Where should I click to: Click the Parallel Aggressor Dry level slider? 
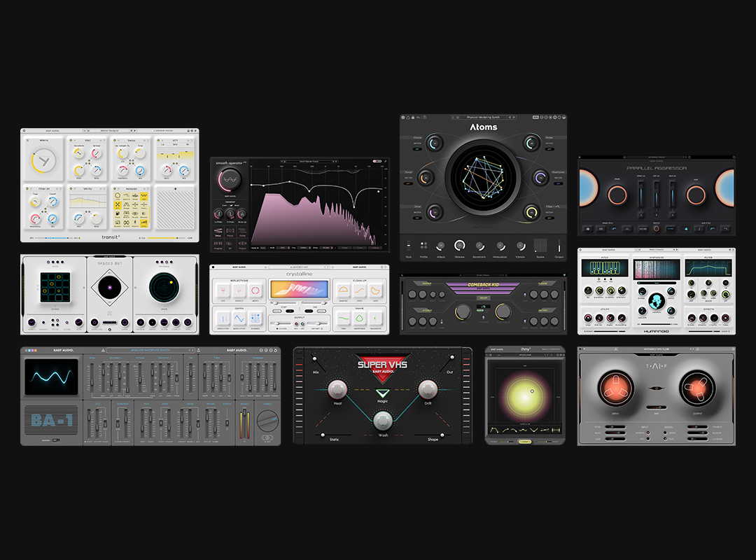coord(657,195)
